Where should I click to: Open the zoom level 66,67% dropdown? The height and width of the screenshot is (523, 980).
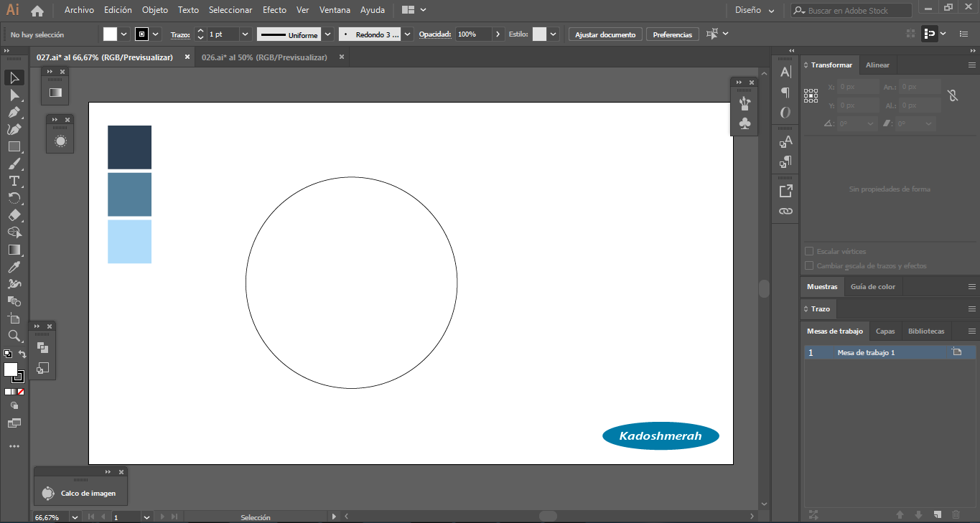click(75, 517)
